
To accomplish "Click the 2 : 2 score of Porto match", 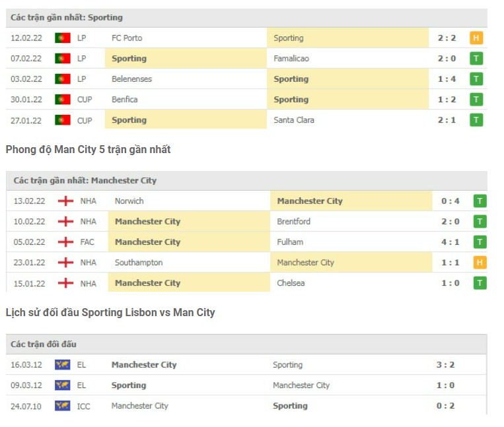I will pos(447,38).
